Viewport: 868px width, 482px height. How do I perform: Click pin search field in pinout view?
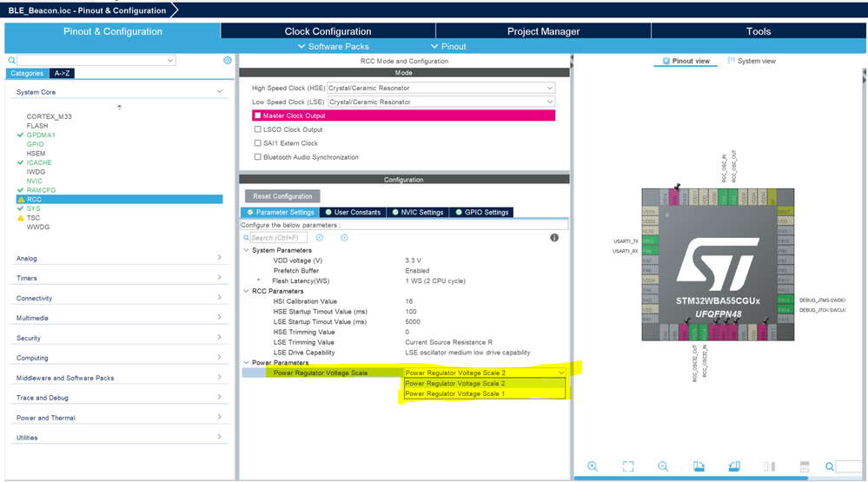pyautogui.click(x=849, y=466)
